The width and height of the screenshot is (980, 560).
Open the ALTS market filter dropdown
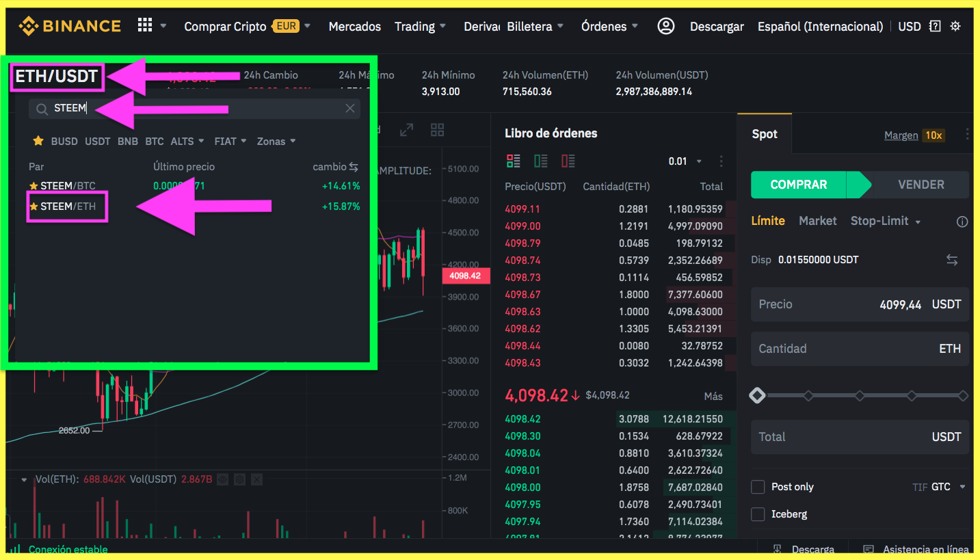click(187, 141)
